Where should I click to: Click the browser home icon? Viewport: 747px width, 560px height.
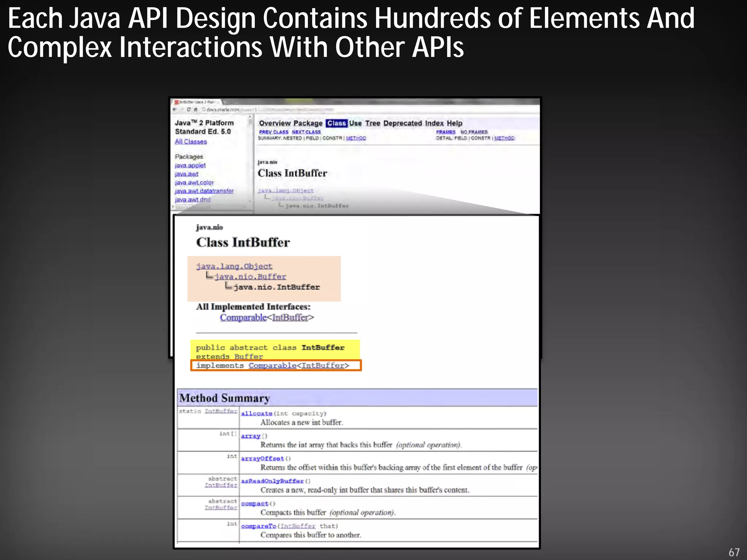(x=196, y=109)
